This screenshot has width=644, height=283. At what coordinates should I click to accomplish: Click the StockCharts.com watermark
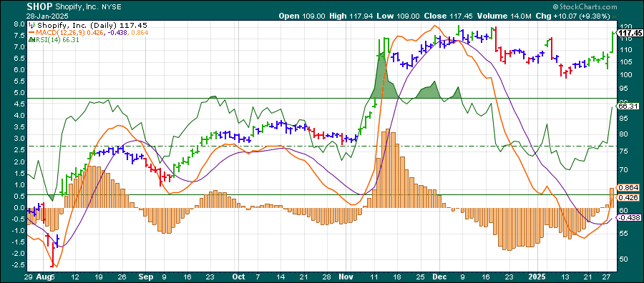point(584,7)
